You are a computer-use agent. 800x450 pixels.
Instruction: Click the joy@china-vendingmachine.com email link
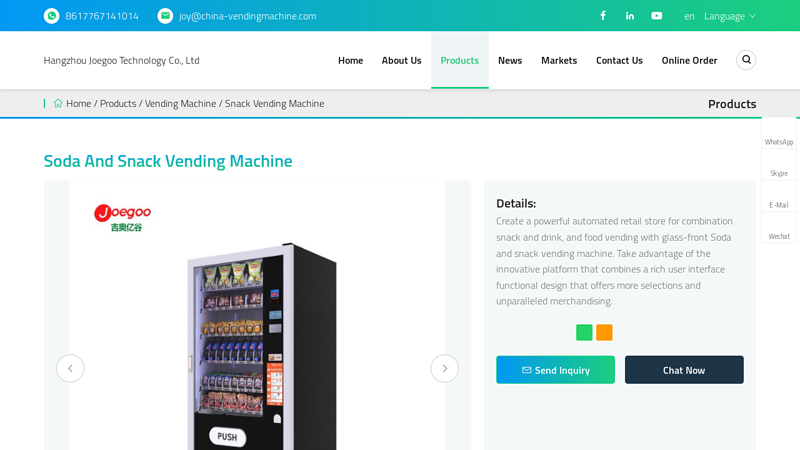click(247, 16)
